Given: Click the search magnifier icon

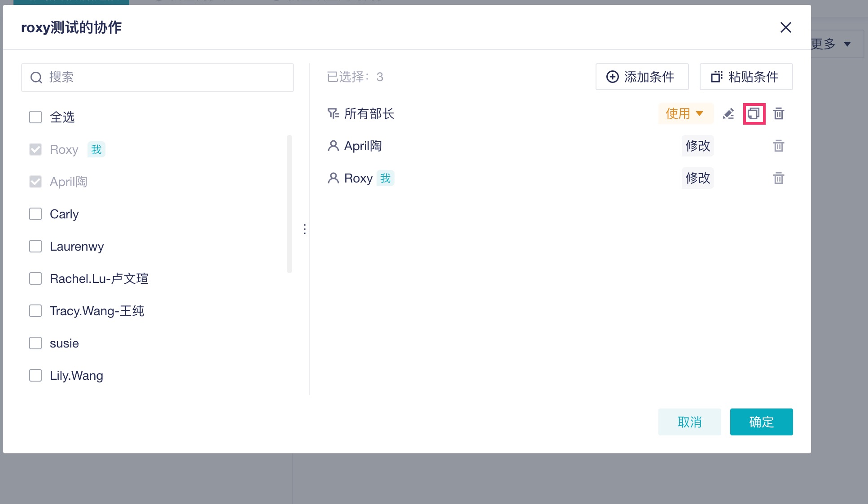Looking at the screenshot, I should point(36,78).
